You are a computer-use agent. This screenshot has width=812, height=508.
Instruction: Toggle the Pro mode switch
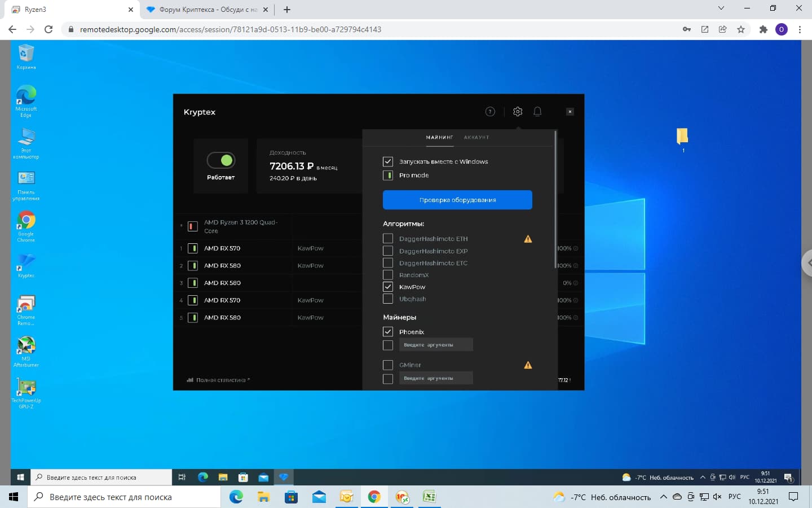pos(388,176)
